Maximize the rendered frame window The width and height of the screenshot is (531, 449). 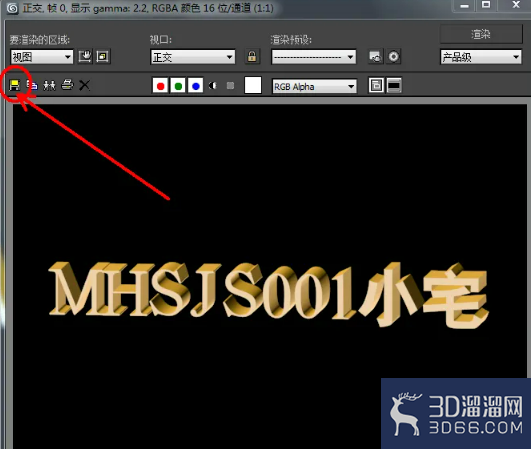[x=486, y=5]
